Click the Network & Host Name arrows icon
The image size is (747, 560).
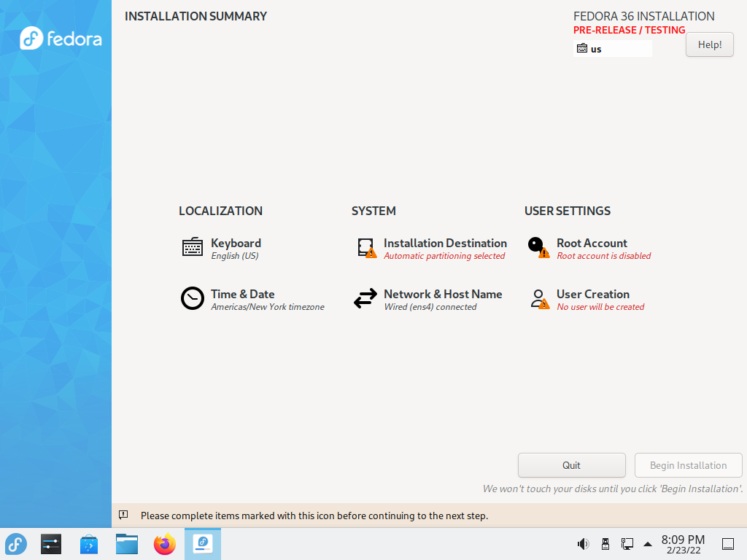tap(365, 298)
